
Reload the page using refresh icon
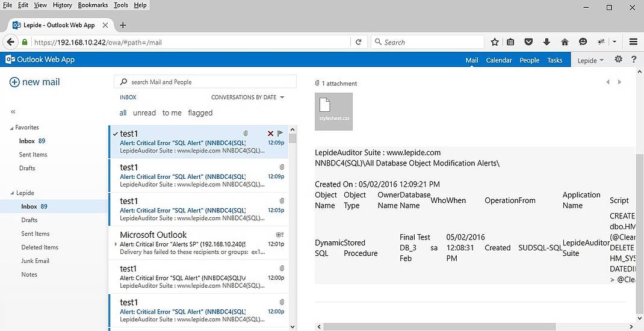coord(359,42)
